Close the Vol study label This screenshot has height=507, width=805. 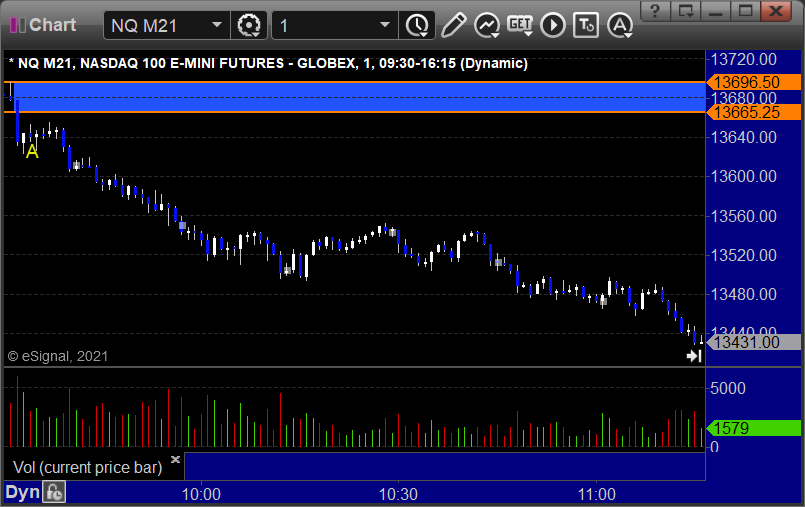tap(175, 459)
